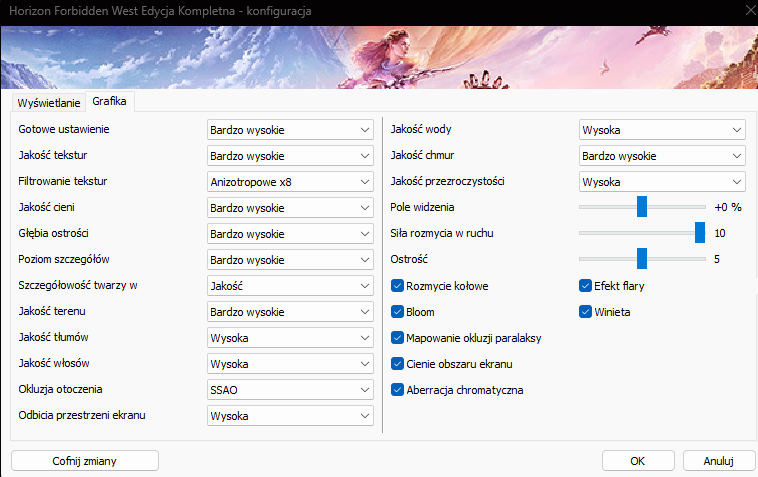This screenshot has height=477, width=758.
Task: Click the Cofnij zmiany button
Action: 85,461
